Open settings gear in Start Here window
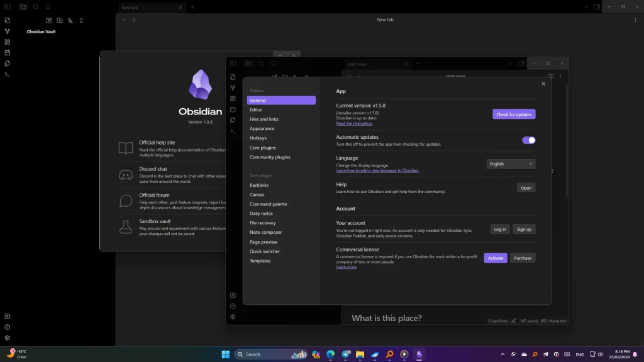 [233, 317]
